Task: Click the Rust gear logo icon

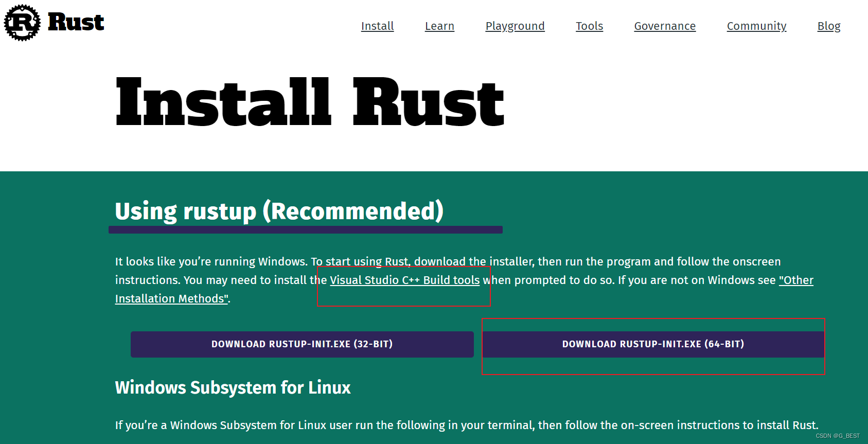Action: (22, 23)
